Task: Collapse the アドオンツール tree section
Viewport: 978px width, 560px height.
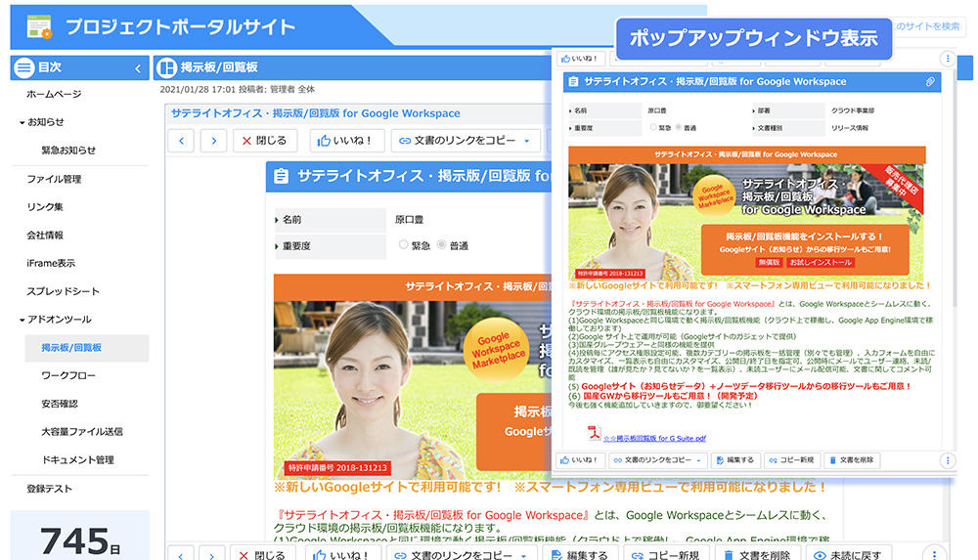Action: [22, 320]
